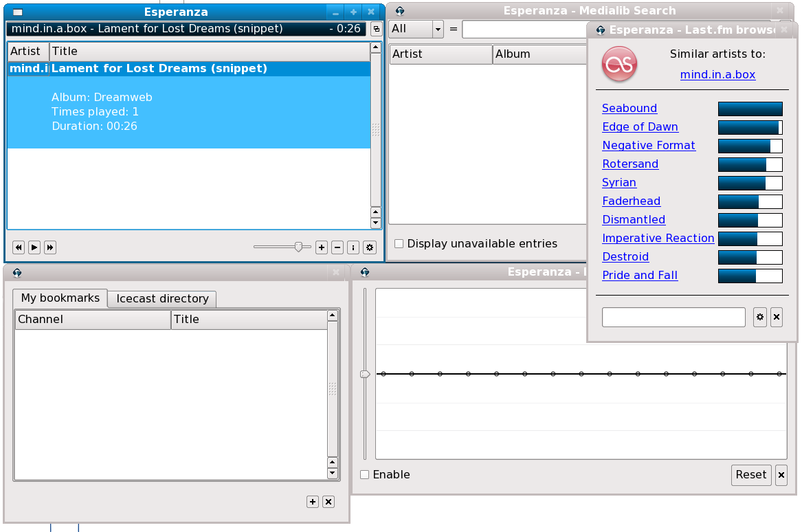The height and width of the screenshot is (532, 802).
Task: Open the info button in the player toolbar
Action: [x=353, y=247]
